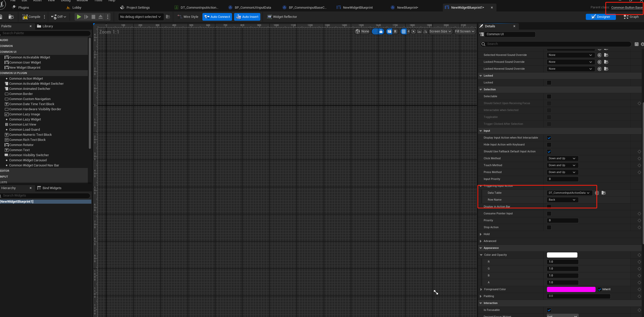Open the Row Name dropdown
Screen dimensions: 644x317
point(562,200)
